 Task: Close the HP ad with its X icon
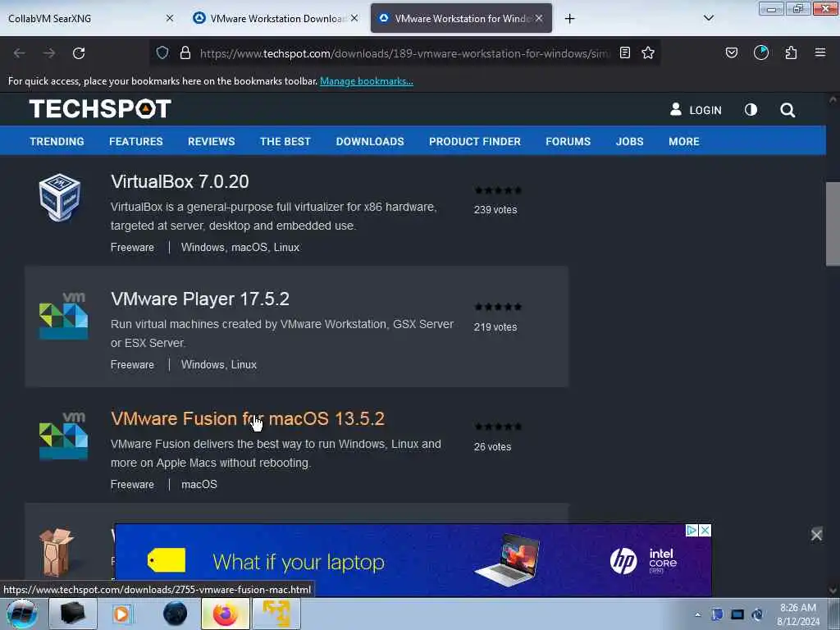[x=705, y=531]
